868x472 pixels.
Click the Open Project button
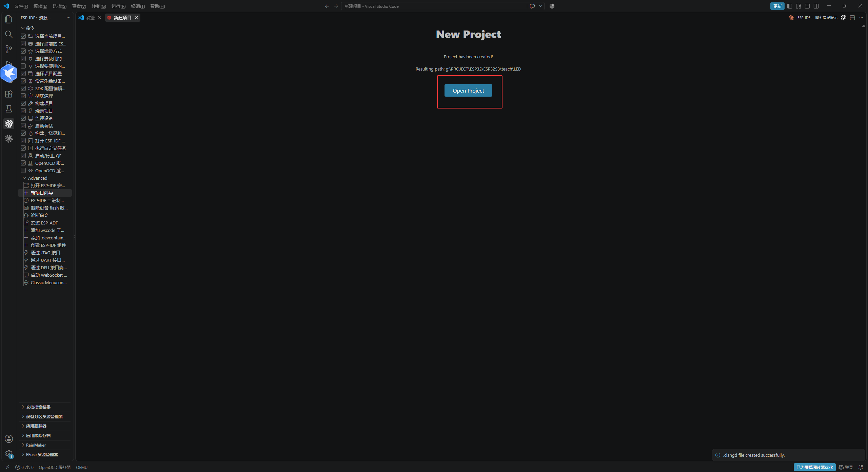[x=468, y=91]
